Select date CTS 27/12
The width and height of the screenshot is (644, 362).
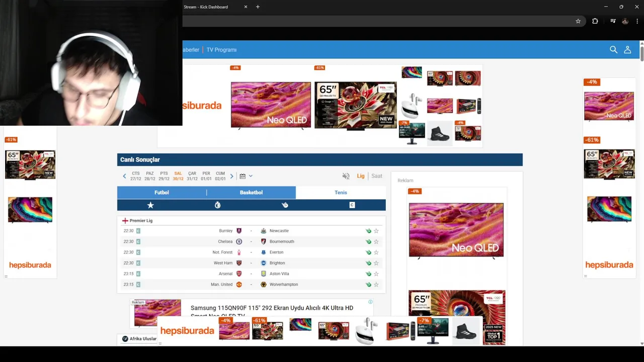(136, 176)
